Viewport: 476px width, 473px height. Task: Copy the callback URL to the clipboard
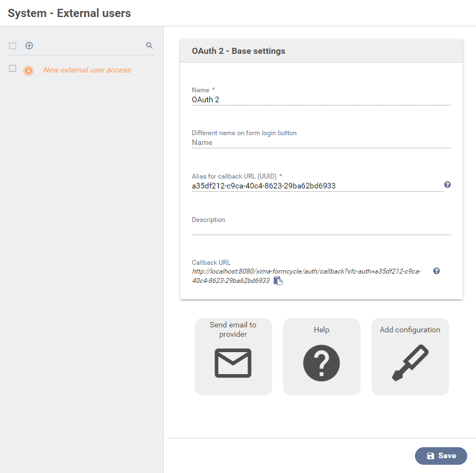click(x=278, y=281)
